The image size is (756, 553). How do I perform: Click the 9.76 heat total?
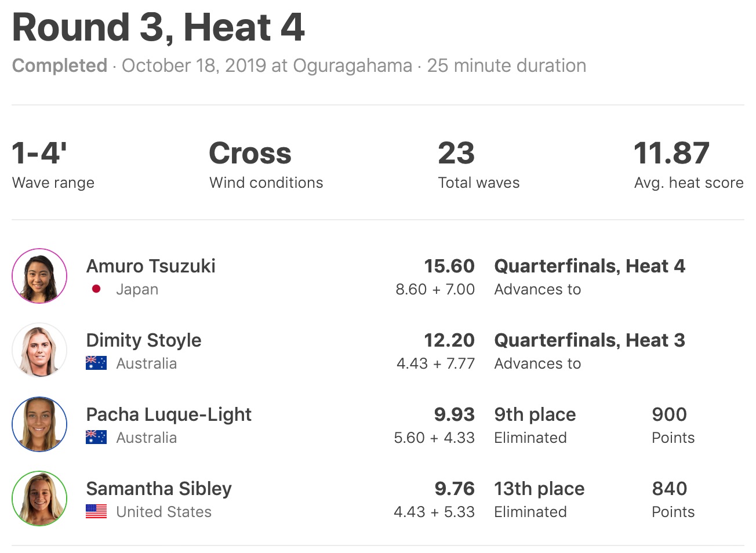(455, 489)
